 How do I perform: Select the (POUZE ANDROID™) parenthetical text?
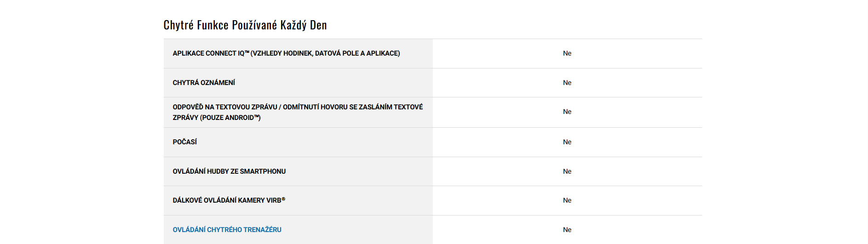230,118
